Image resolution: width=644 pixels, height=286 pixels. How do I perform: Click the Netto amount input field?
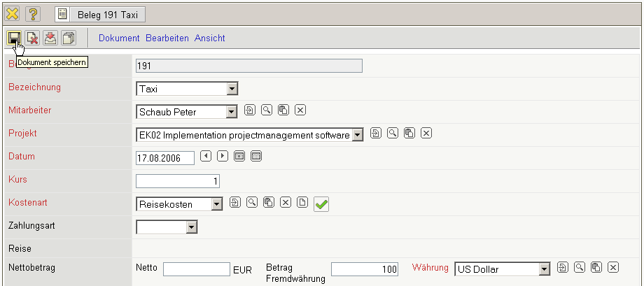(x=197, y=269)
